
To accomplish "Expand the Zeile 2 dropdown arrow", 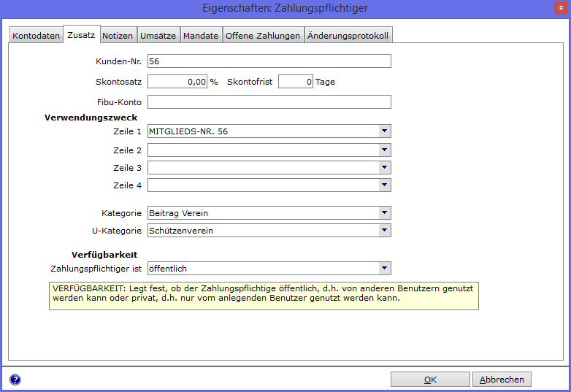I will pyautogui.click(x=384, y=150).
